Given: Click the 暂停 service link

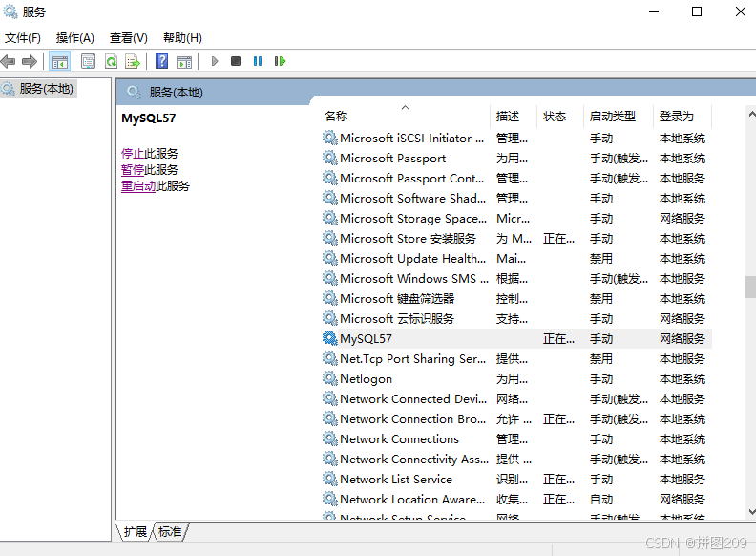Looking at the screenshot, I should [x=133, y=169].
